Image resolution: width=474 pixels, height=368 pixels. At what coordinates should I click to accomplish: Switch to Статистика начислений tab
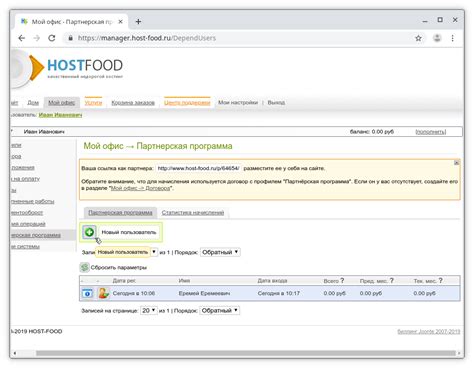(193, 213)
